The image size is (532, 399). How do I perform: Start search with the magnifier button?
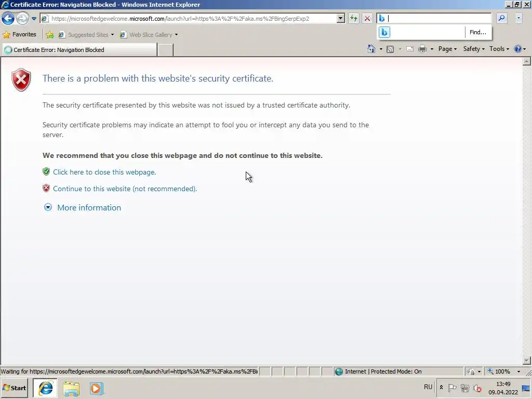click(502, 18)
